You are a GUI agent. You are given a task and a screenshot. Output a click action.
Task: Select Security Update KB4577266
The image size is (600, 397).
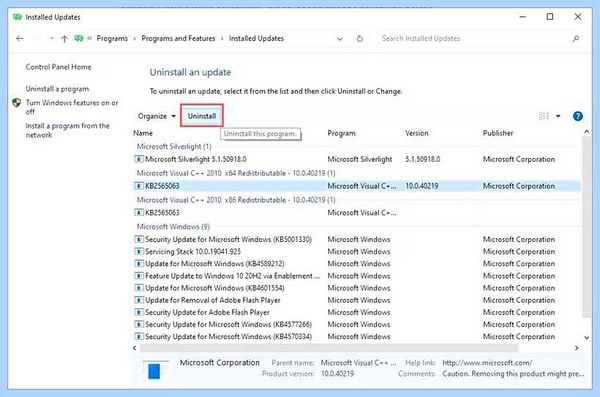click(357, 325)
